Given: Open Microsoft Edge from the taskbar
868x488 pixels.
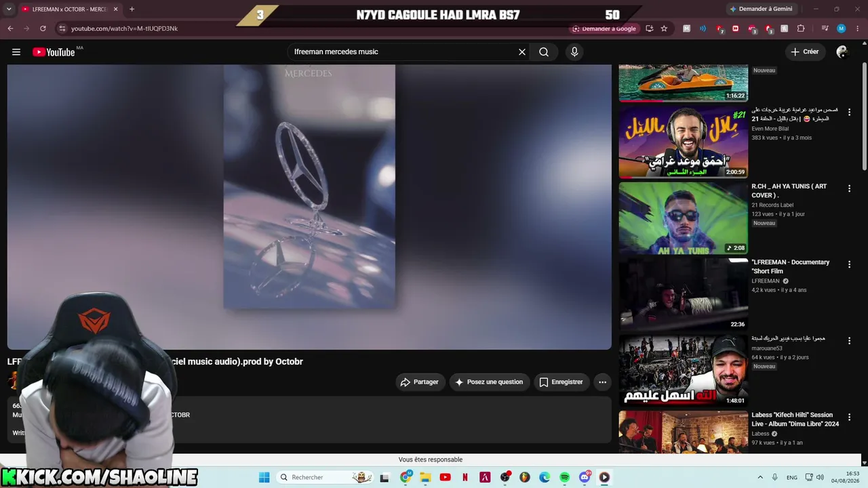Looking at the screenshot, I should click(545, 477).
